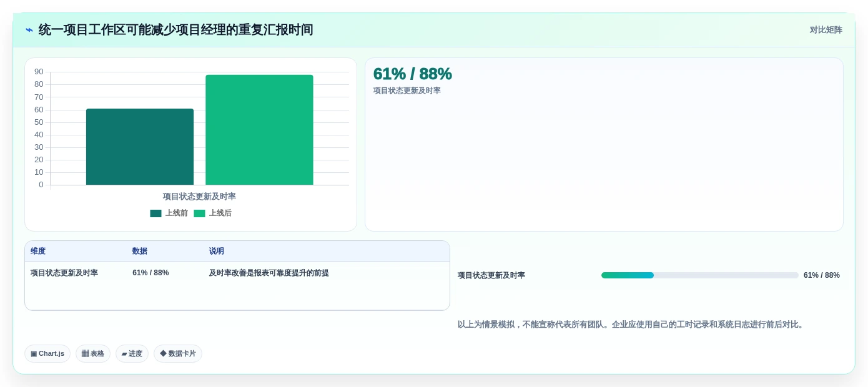Click the disclaimer text about 情景模拟

[632, 325]
